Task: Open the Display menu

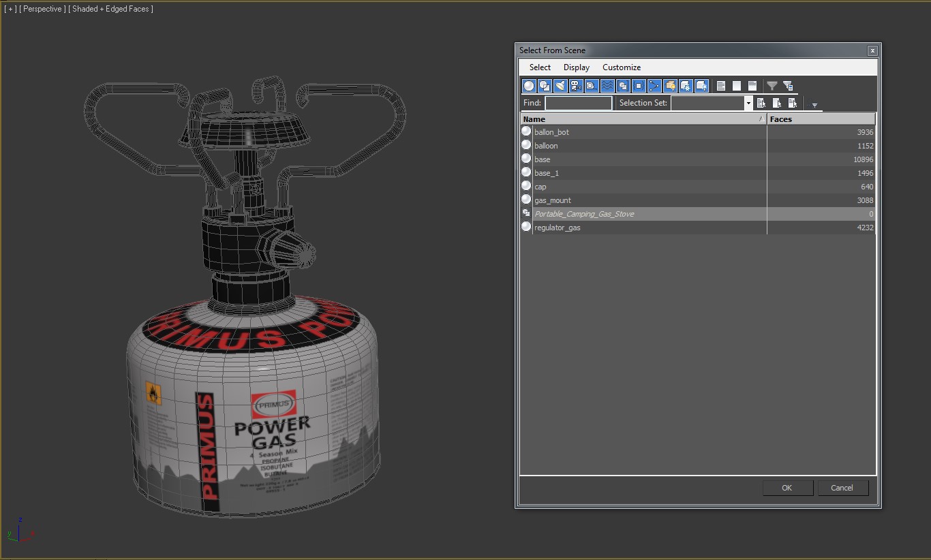Action: point(577,67)
